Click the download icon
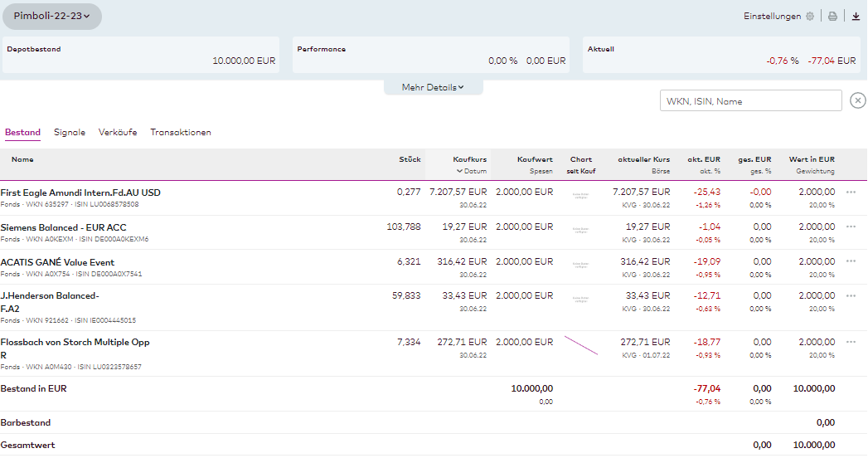 point(856,16)
